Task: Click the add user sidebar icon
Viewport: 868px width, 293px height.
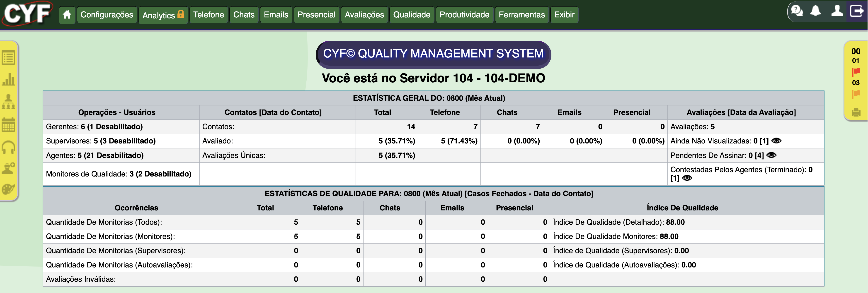Action: tap(8, 168)
